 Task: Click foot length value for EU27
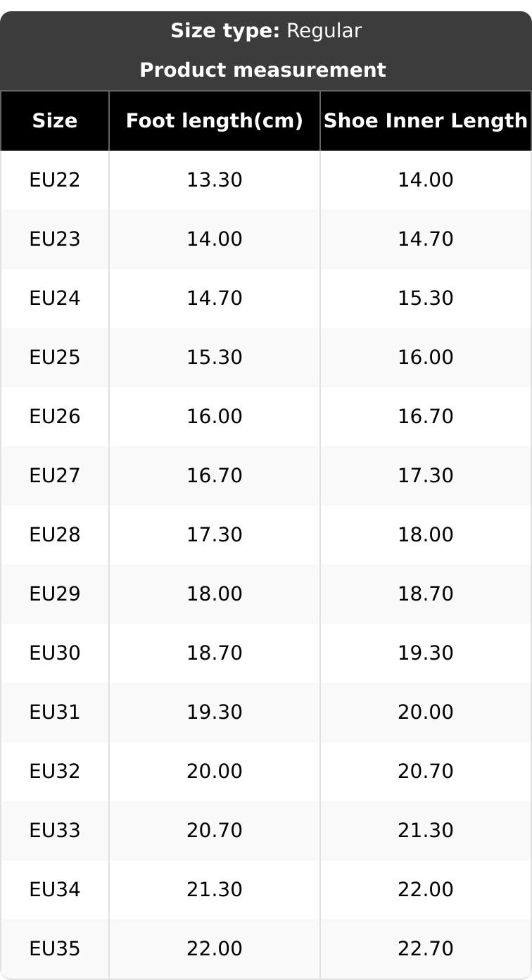(215, 476)
